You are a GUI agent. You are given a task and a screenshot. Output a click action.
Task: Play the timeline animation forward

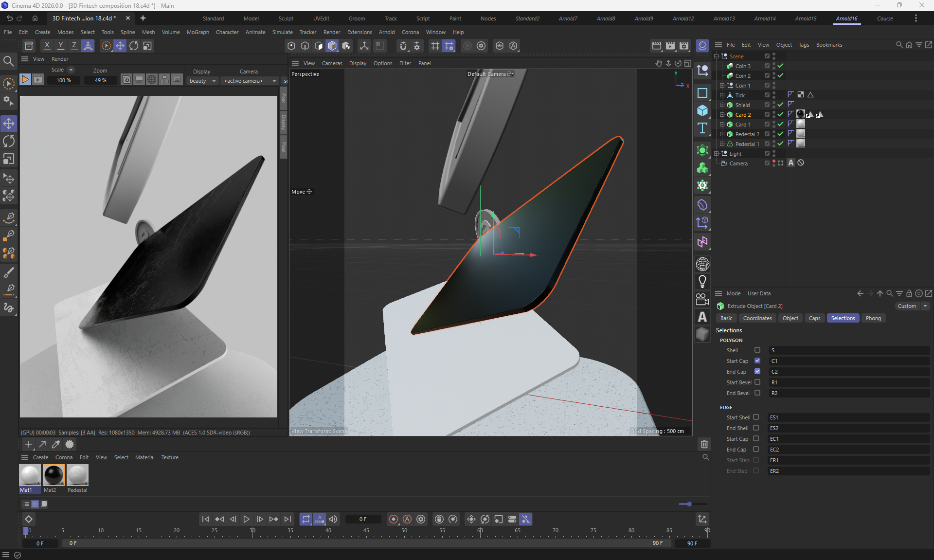tap(246, 519)
